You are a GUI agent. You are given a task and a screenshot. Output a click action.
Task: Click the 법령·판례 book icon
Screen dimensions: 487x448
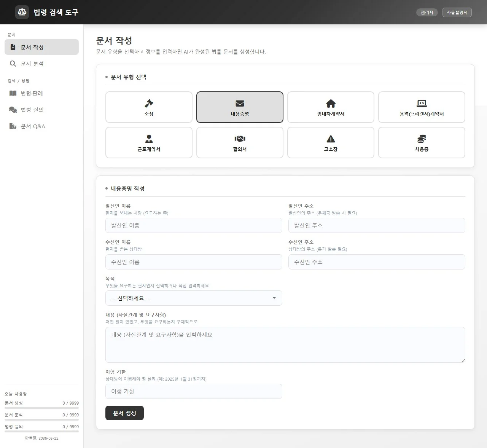click(13, 93)
